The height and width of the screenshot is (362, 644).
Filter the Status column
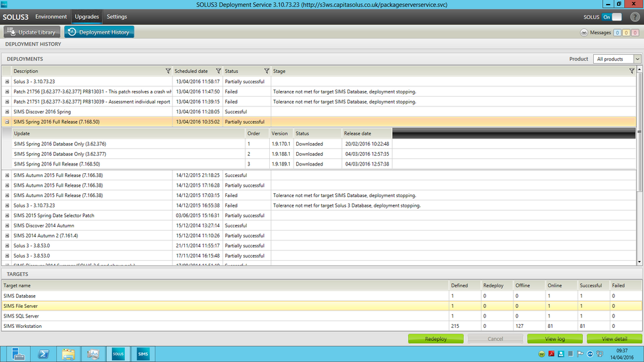click(267, 71)
